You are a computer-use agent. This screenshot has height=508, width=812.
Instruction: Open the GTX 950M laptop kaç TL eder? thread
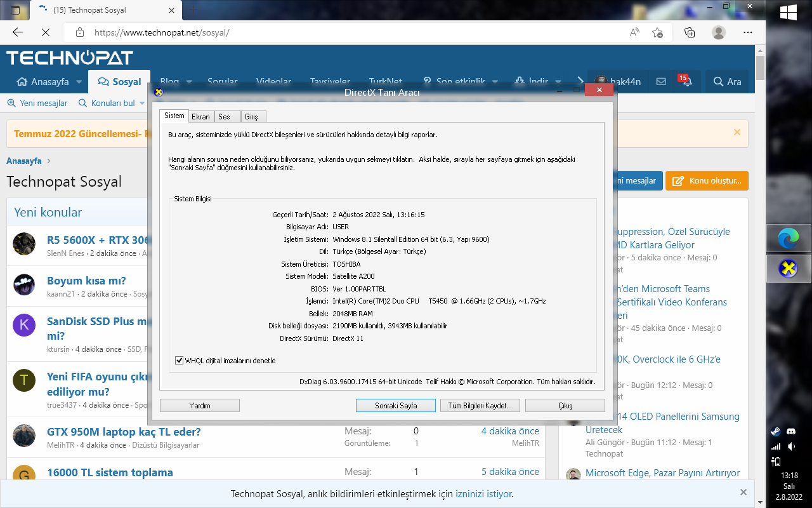(x=124, y=432)
